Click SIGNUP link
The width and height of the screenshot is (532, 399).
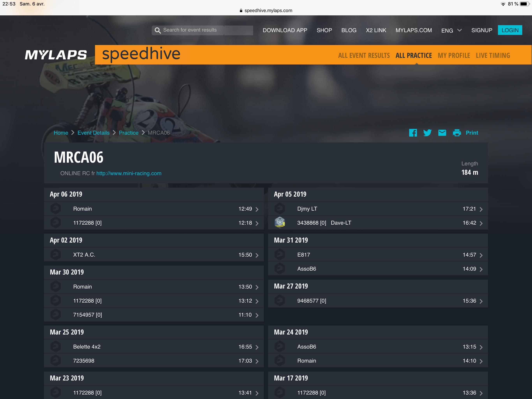pyautogui.click(x=482, y=30)
